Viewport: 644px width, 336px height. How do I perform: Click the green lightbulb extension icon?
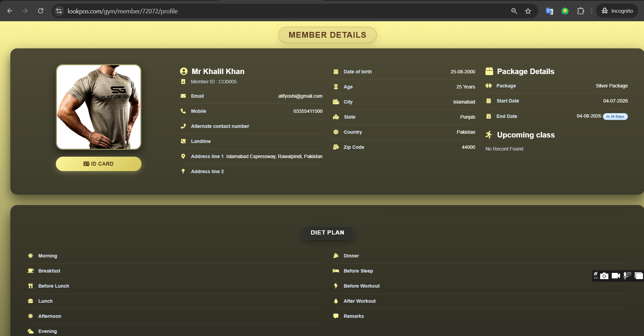[565, 11]
